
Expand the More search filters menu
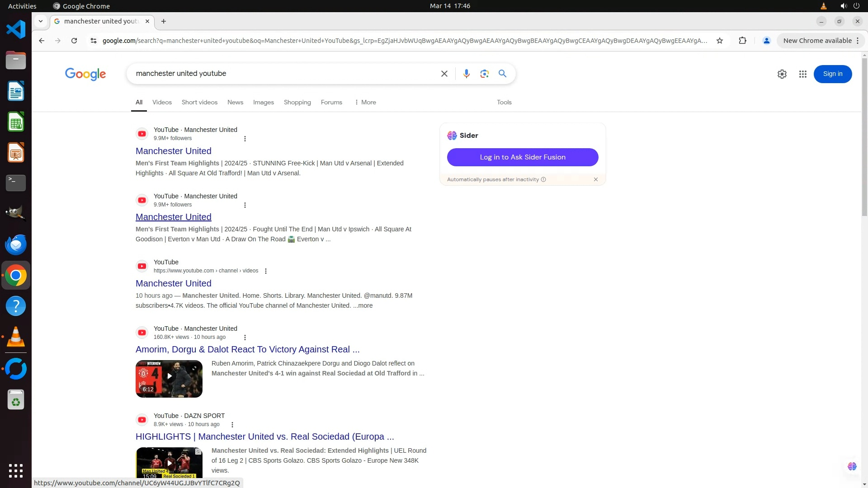click(x=365, y=103)
